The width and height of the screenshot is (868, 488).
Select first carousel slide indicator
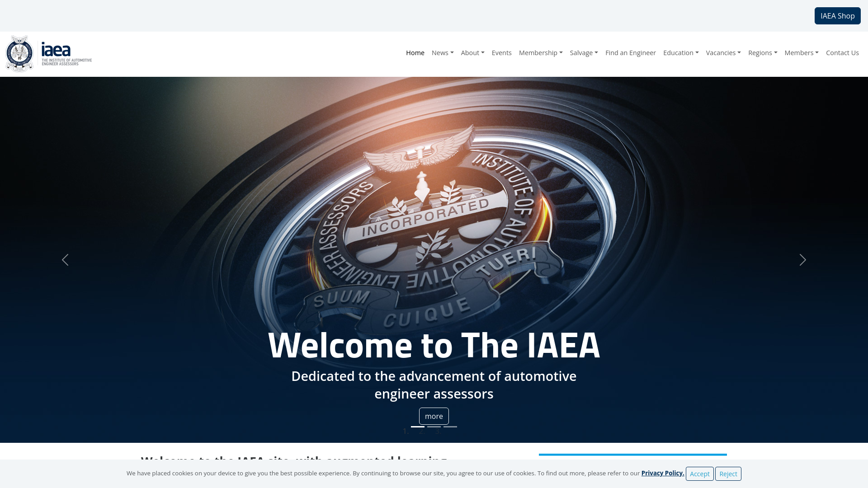pyautogui.click(x=418, y=427)
